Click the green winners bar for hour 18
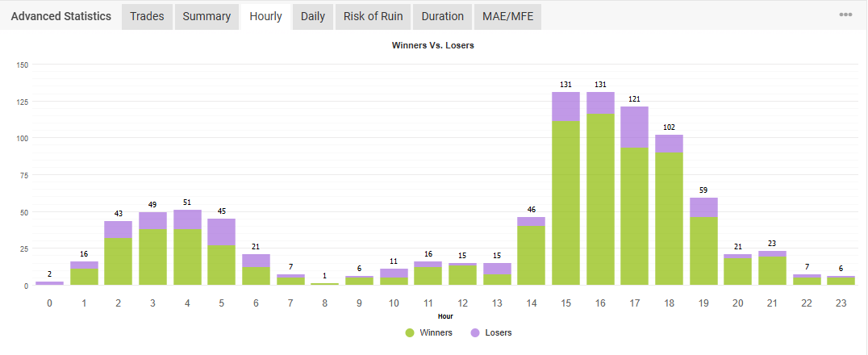 click(669, 219)
